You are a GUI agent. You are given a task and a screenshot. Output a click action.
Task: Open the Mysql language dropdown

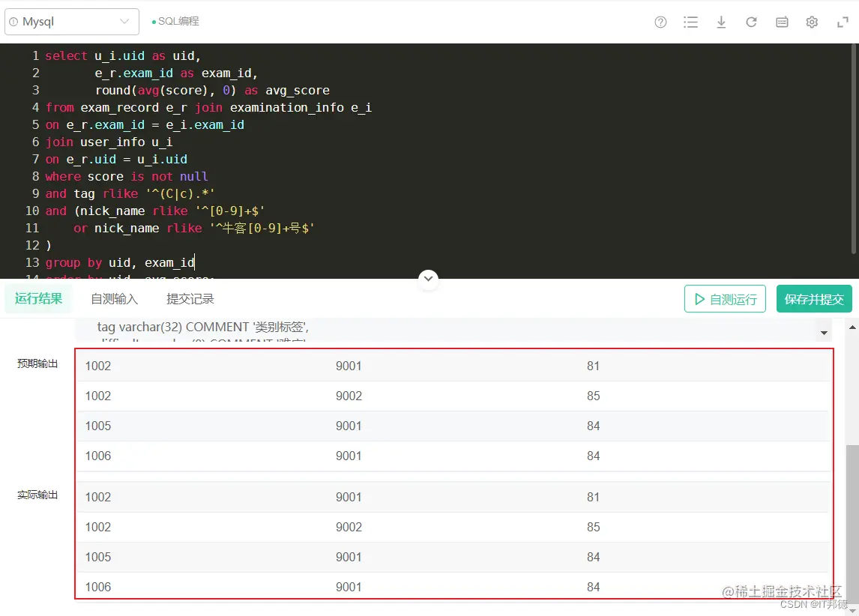pyautogui.click(x=72, y=22)
